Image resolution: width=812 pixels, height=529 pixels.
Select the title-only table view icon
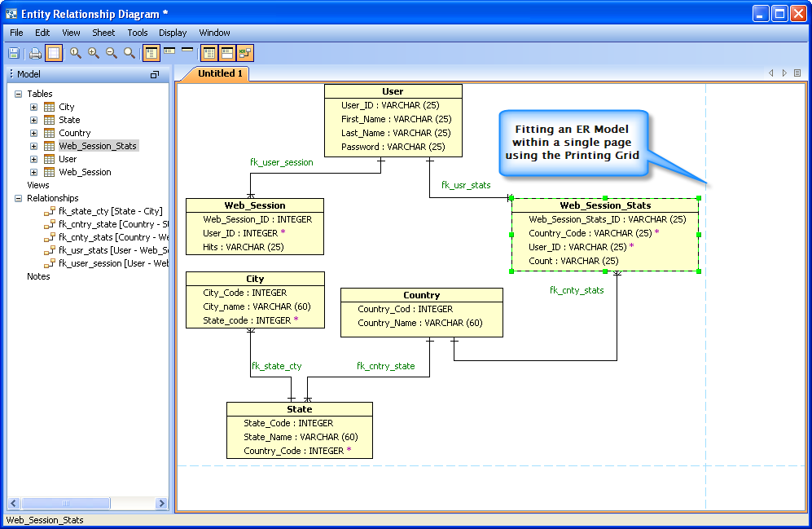click(187, 50)
